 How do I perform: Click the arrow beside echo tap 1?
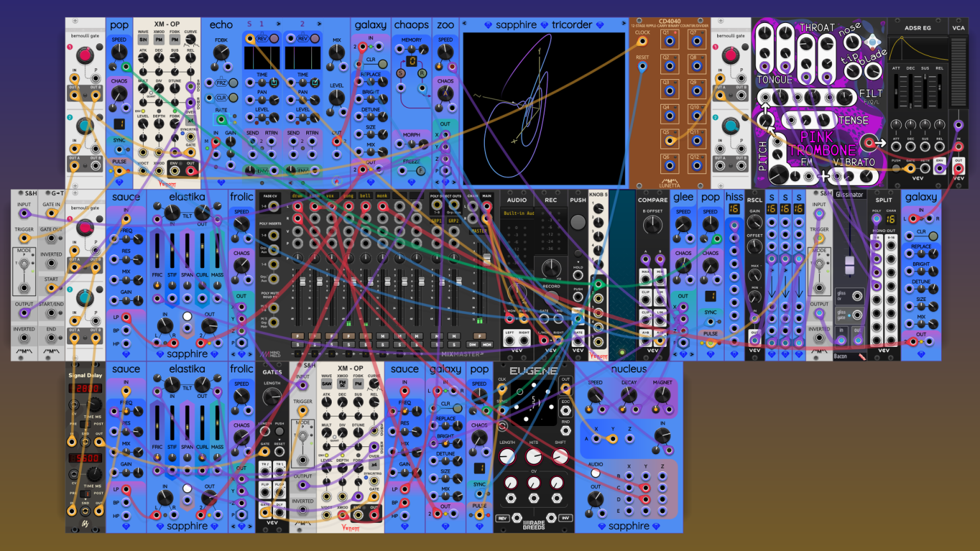[x=278, y=24]
